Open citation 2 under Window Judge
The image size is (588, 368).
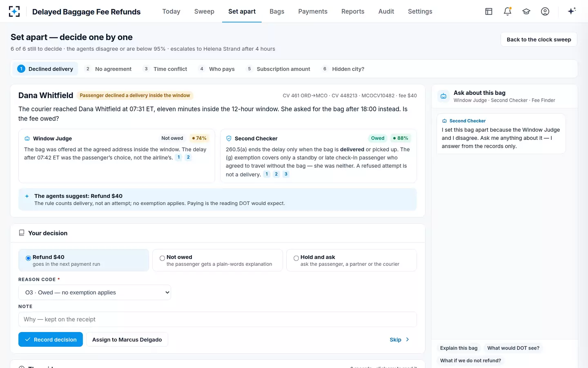coord(188,157)
